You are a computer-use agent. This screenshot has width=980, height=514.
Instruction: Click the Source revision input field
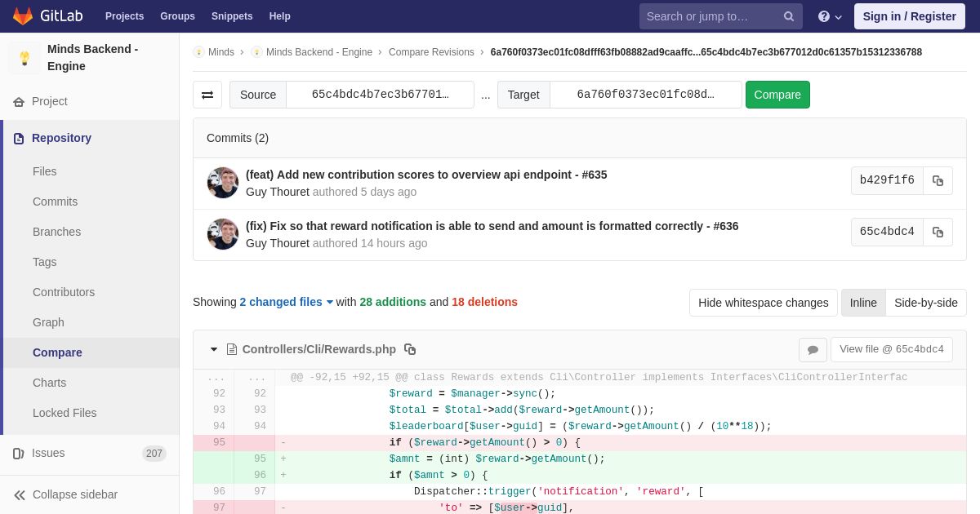pyautogui.click(x=380, y=95)
